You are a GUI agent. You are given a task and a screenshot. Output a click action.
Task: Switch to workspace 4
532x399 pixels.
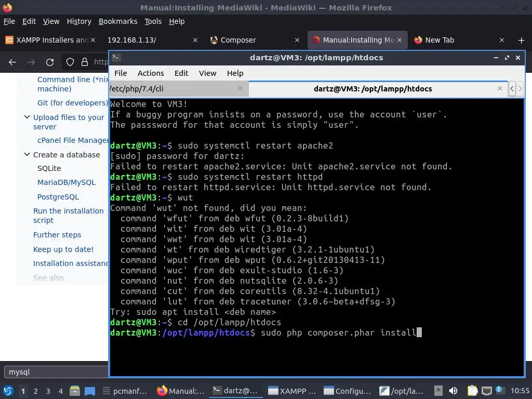61,391
